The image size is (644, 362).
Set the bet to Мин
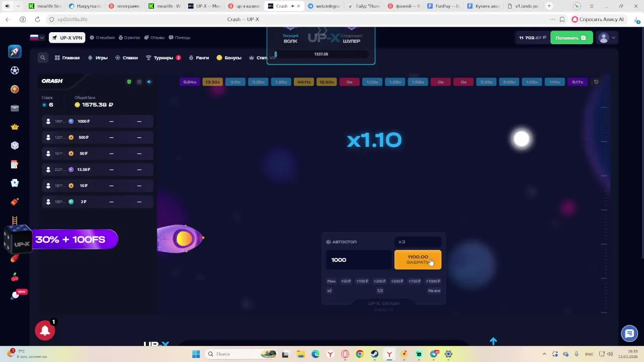331,281
